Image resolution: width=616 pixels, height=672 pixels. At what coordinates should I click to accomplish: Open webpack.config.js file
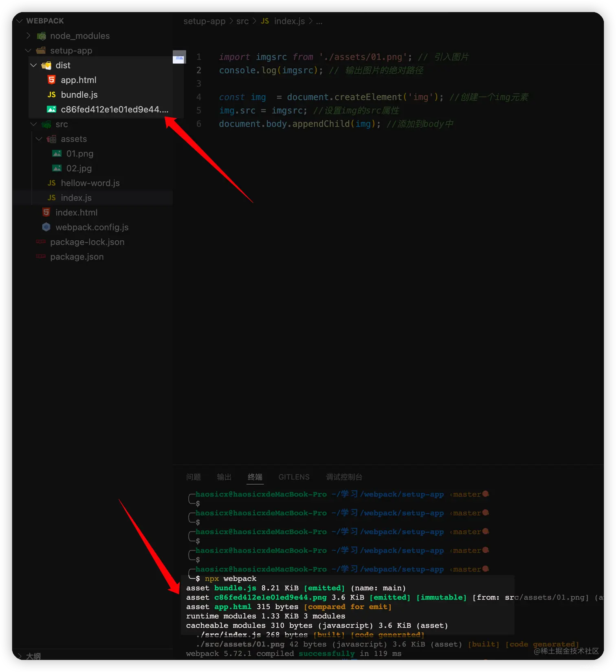92,227
